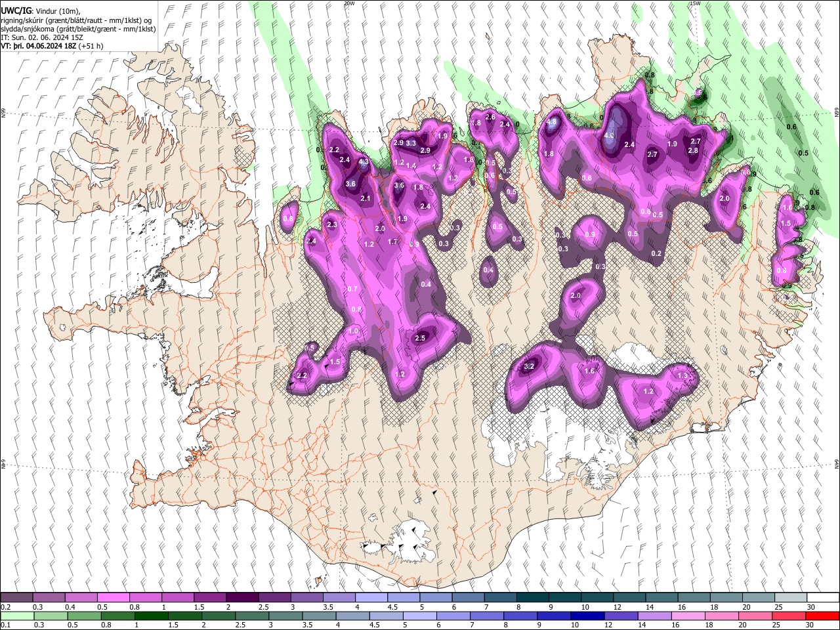This screenshot has width=840, height=630.
Task: Click the '0.1' label in the lower legend
Action: coord(5,625)
